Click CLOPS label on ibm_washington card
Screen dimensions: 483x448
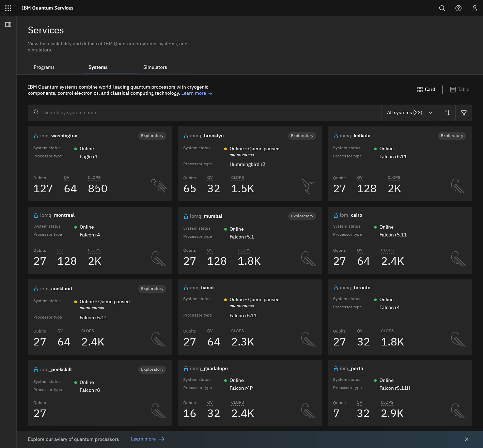[94, 178]
